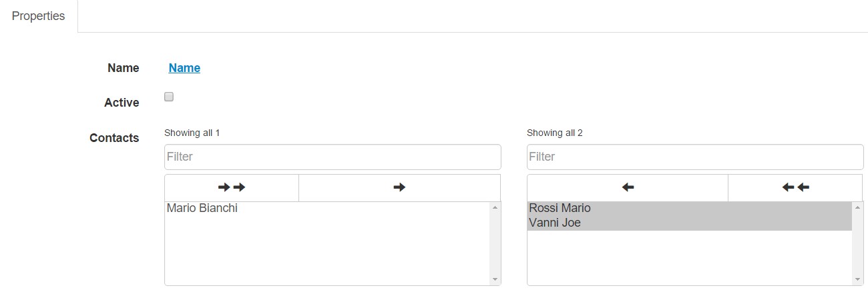Open the Properties tab
Viewport: 868px width, 290px height.
pyautogui.click(x=39, y=16)
